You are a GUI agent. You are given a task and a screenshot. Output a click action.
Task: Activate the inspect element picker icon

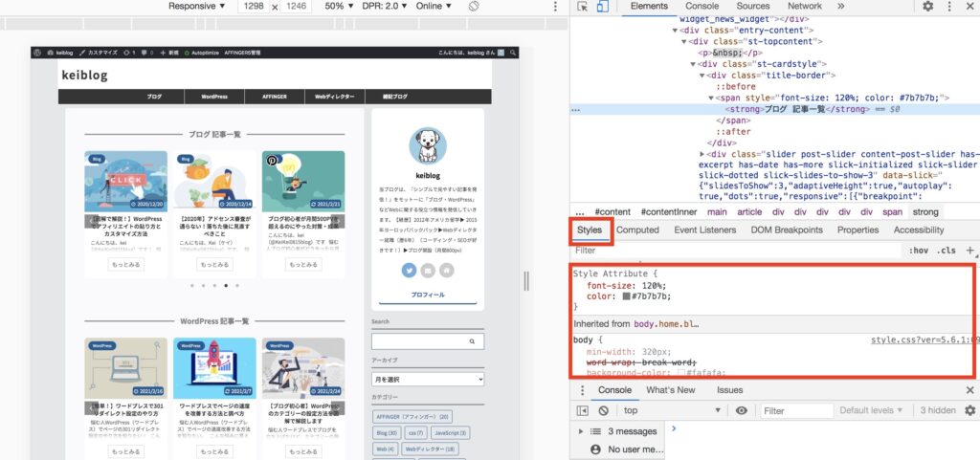(581, 7)
